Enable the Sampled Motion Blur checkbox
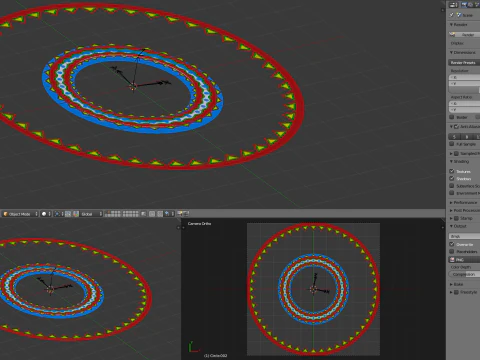The height and width of the screenshot is (360, 480). 456,153
